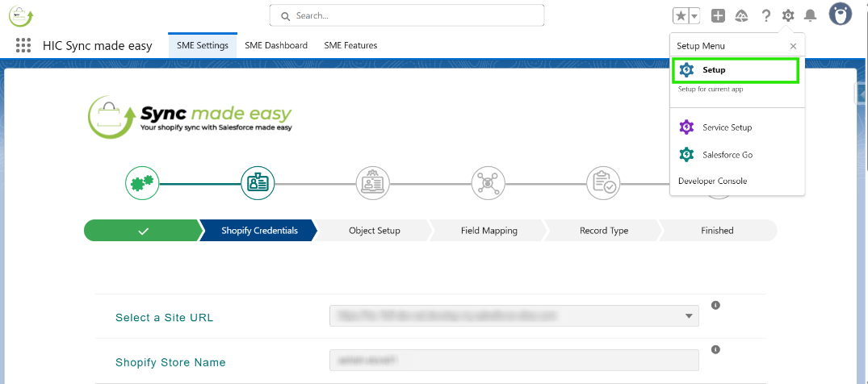
Task: Click the ID card credentials step icon
Action: pyautogui.click(x=258, y=182)
